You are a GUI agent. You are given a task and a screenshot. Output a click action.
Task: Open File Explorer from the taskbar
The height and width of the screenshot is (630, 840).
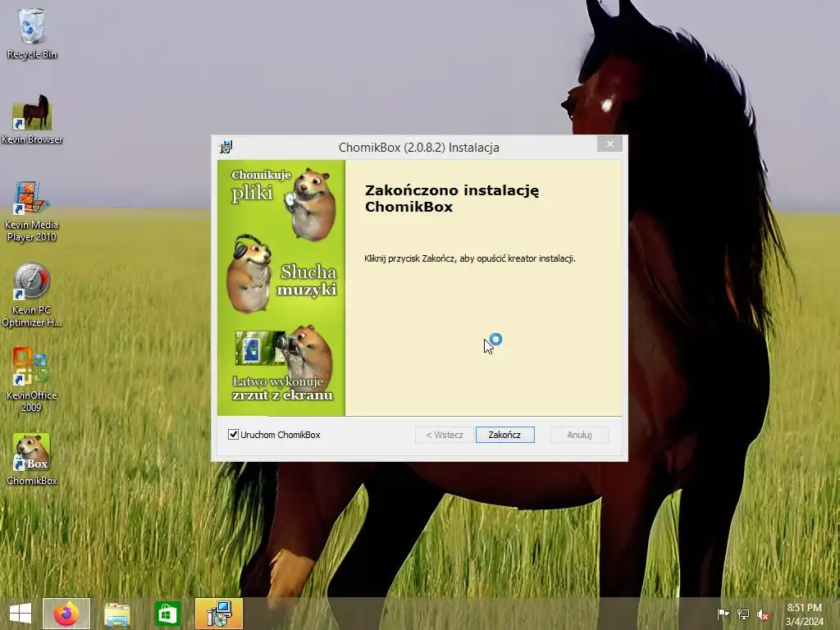(x=116, y=614)
